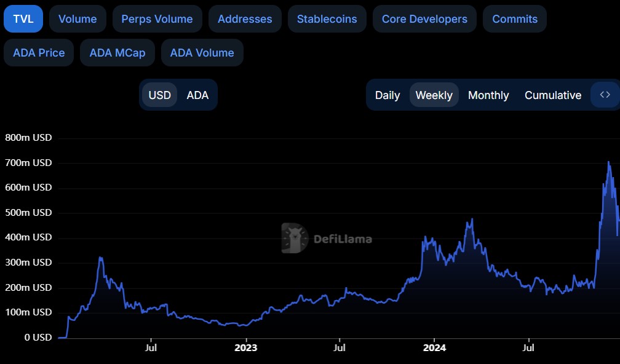Show Addresses on the chart
Screen dimensions: 620x364
click(245, 19)
